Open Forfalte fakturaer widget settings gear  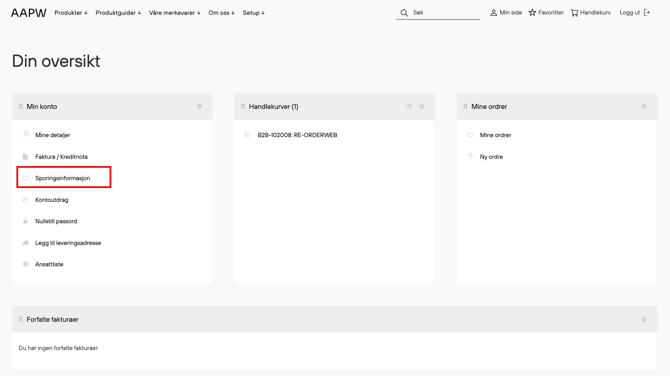pos(644,319)
